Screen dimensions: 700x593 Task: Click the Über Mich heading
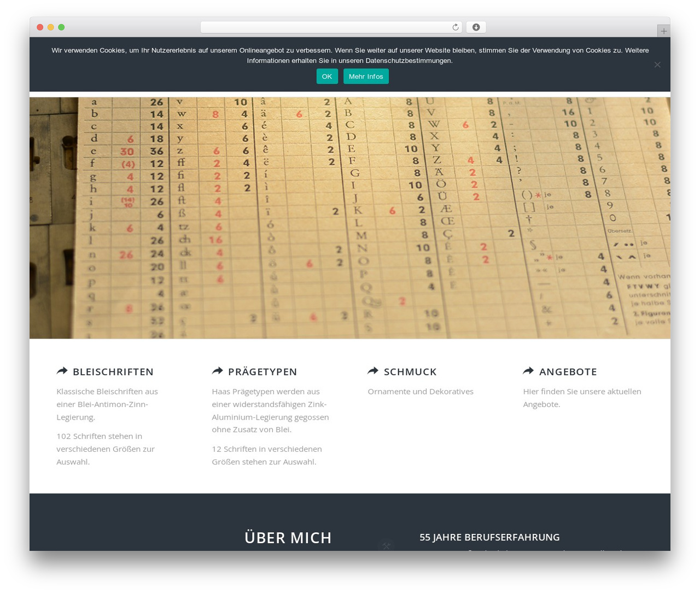pyautogui.click(x=288, y=538)
